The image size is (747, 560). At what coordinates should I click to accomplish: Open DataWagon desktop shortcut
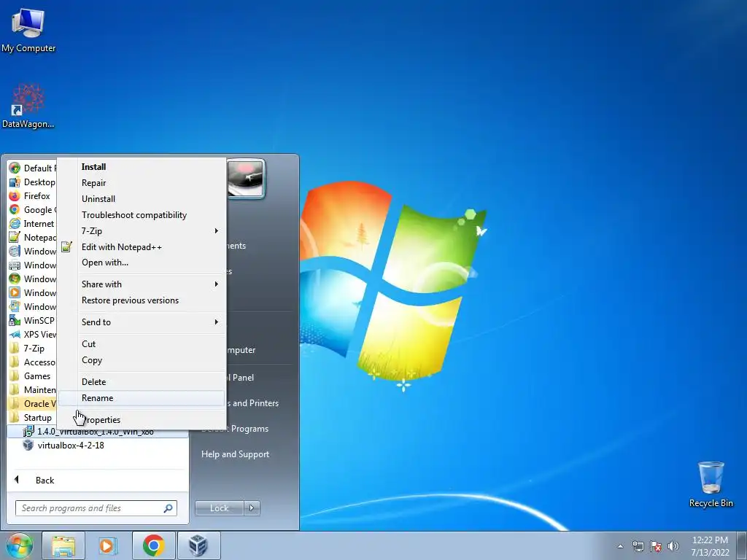(x=28, y=106)
